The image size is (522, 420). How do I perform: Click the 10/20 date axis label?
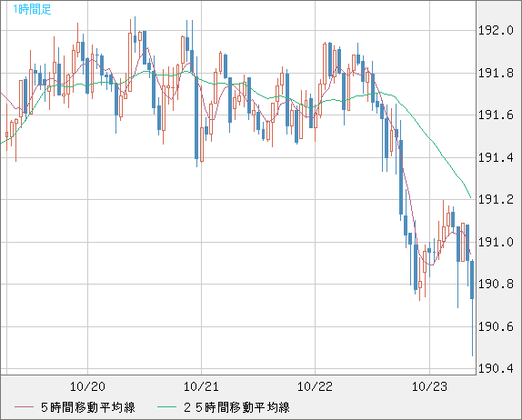coord(87,386)
